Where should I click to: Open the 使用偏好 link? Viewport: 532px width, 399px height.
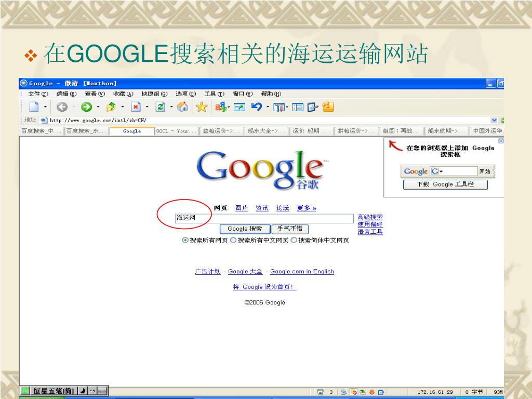pos(370,224)
